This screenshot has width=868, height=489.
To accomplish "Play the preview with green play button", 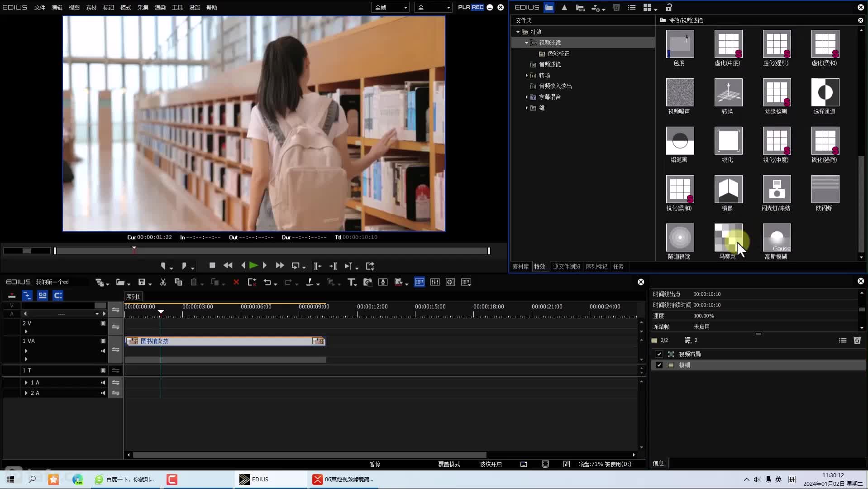I will coord(253,265).
